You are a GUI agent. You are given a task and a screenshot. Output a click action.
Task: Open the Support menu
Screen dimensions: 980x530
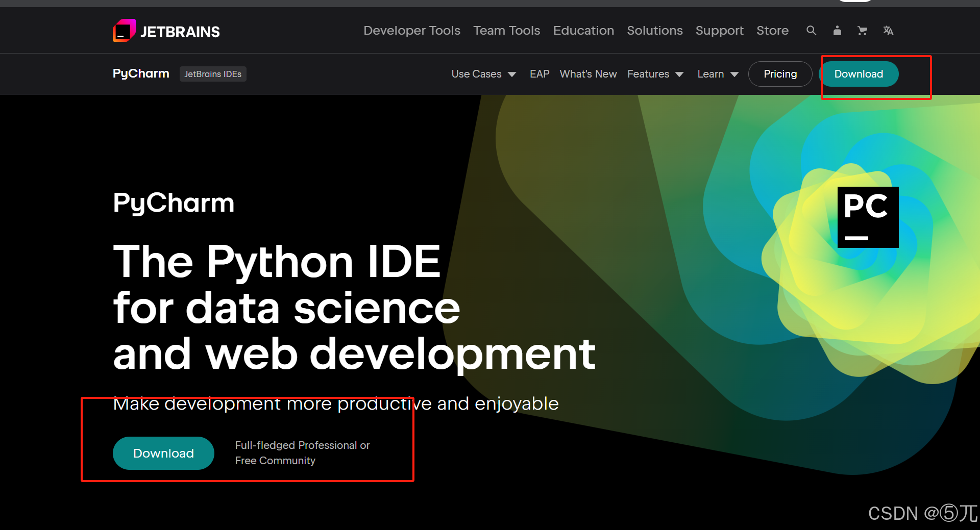coord(719,31)
